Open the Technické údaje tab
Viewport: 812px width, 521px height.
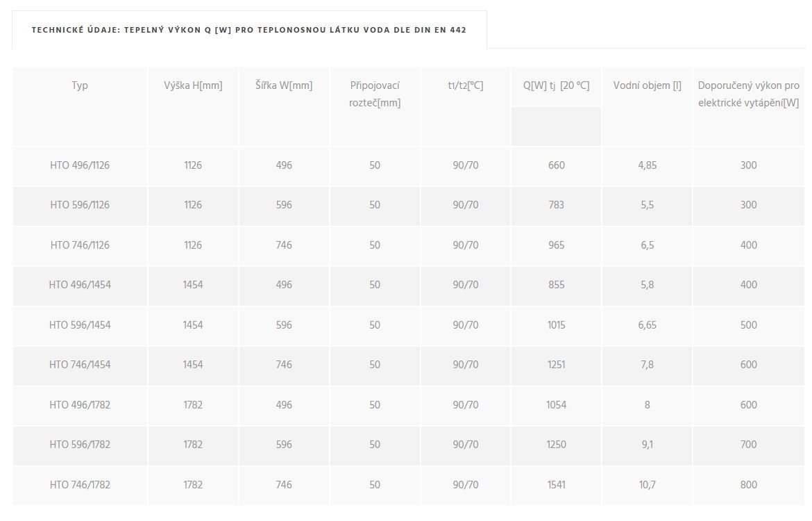(249, 30)
